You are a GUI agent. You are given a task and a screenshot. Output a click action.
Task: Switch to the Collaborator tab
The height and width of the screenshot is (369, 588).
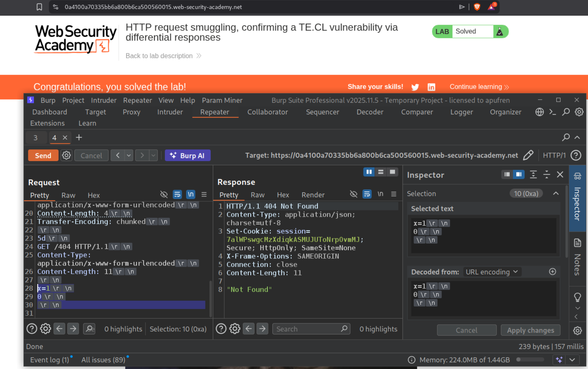pos(267,112)
